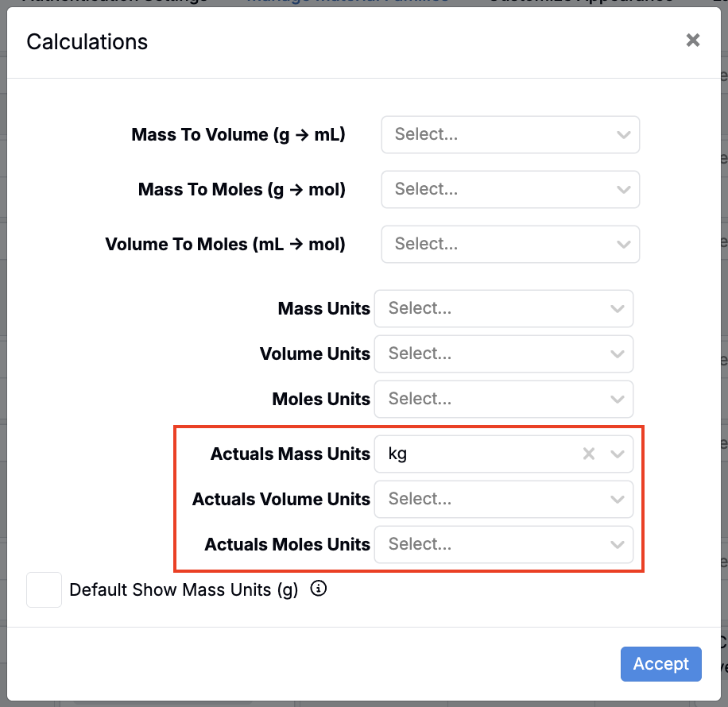Open the Mass To Moles dropdown

[x=510, y=189]
